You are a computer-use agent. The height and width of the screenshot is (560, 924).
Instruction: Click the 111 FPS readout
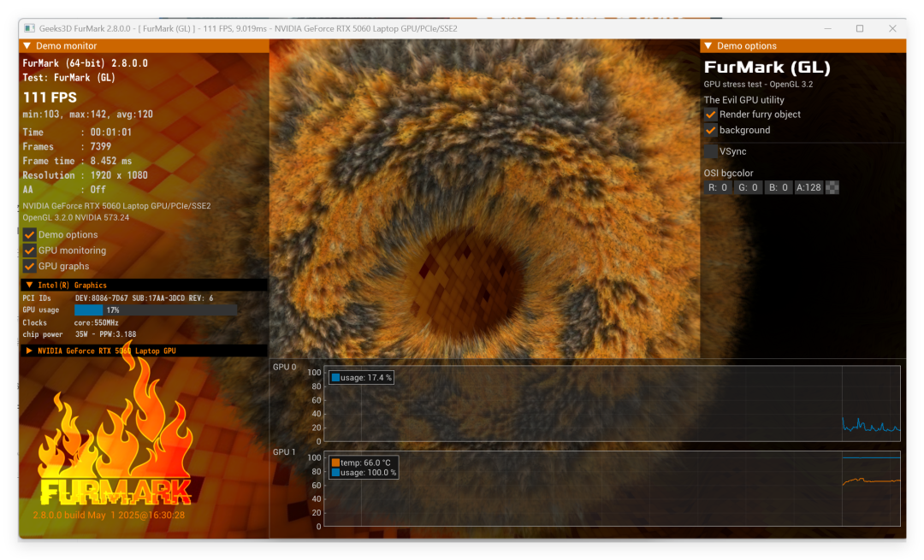50,97
